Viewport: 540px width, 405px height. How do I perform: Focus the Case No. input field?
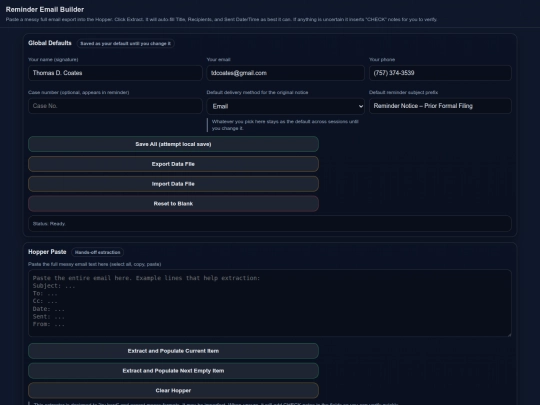(x=115, y=106)
